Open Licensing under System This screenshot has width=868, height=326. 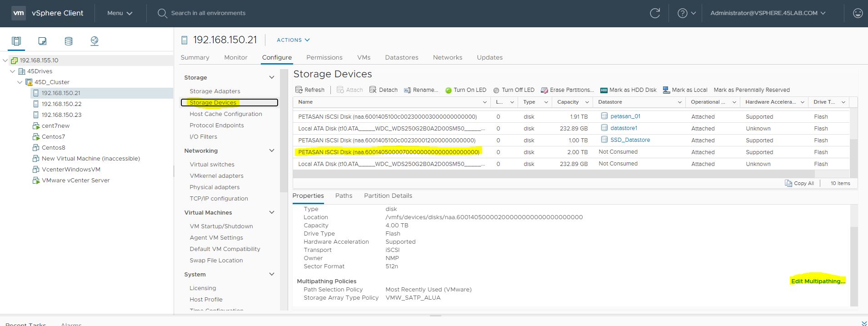point(203,288)
